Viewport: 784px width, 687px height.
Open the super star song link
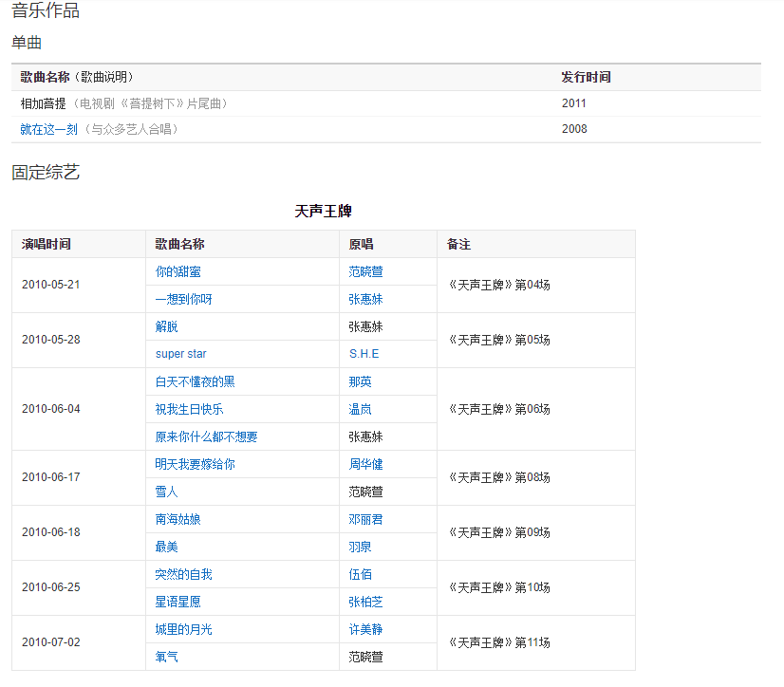pos(180,354)
